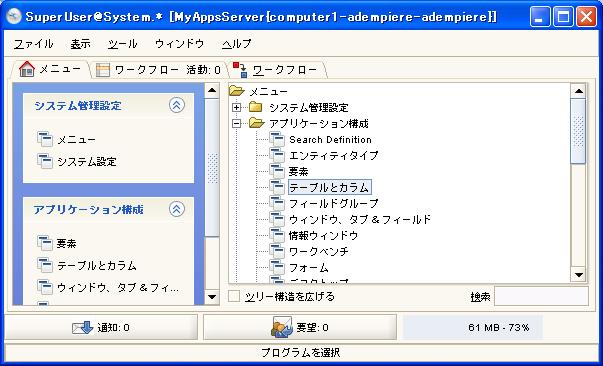Click tree scrollbar down arrow
The image size is (603, 366).
578,274
